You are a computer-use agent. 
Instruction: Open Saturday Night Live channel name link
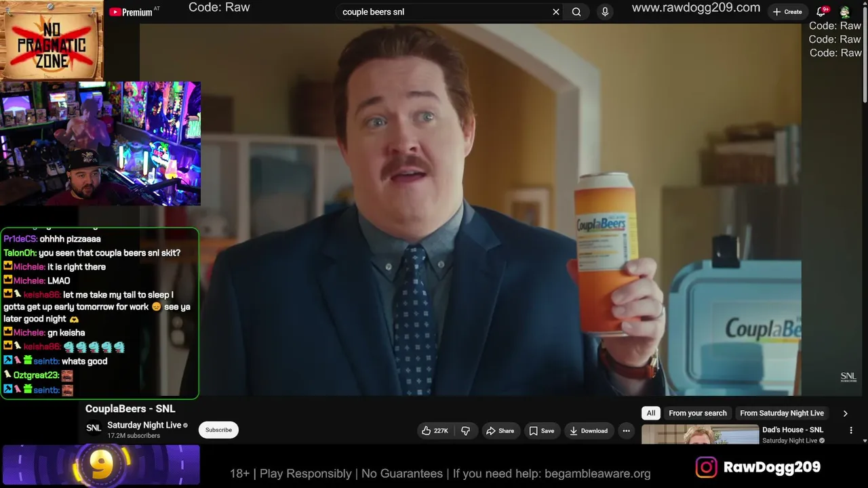(x=144, y=425)
